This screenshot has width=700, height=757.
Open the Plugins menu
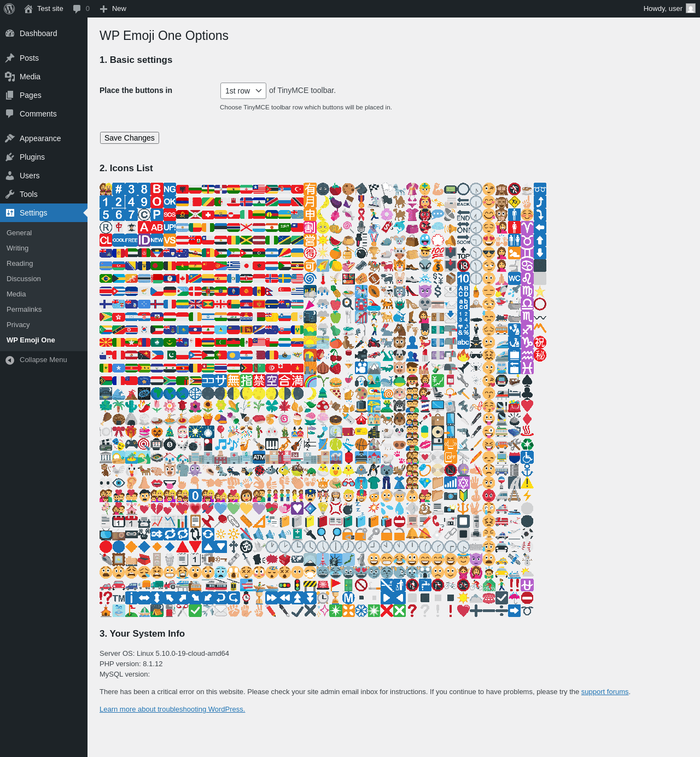pyautogui.click(x=44, y=157)
